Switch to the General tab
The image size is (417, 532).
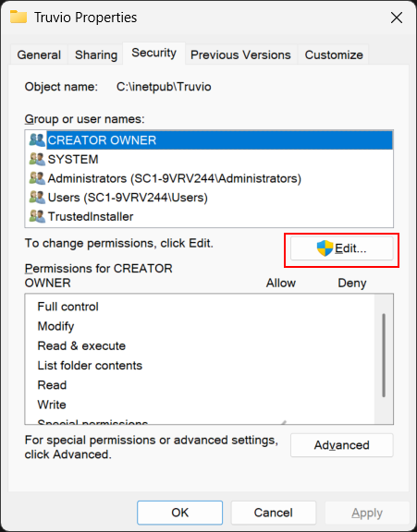[x=39, y=54]
